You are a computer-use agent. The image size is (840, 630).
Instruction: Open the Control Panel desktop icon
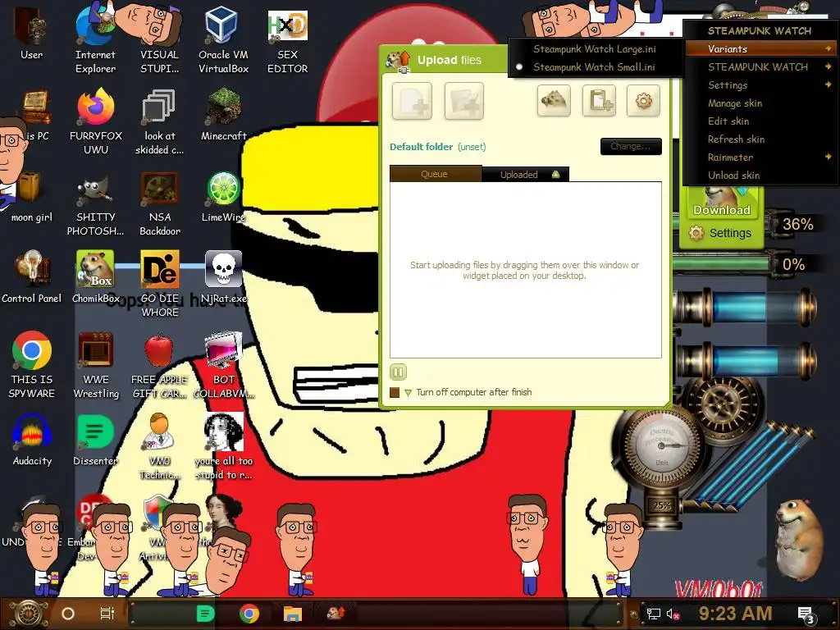tap(31, 276)
